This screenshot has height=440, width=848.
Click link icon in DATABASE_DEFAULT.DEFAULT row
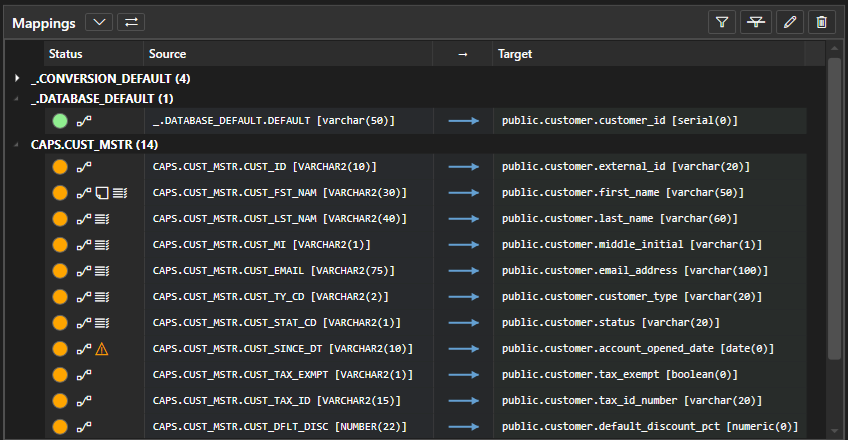[84, 121]
